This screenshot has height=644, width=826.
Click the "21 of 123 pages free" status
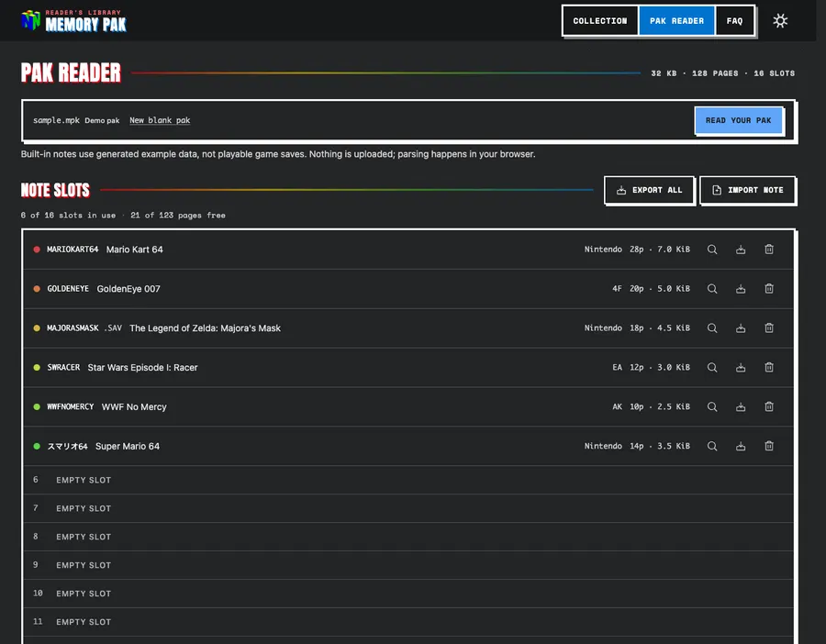click(178, 216)
